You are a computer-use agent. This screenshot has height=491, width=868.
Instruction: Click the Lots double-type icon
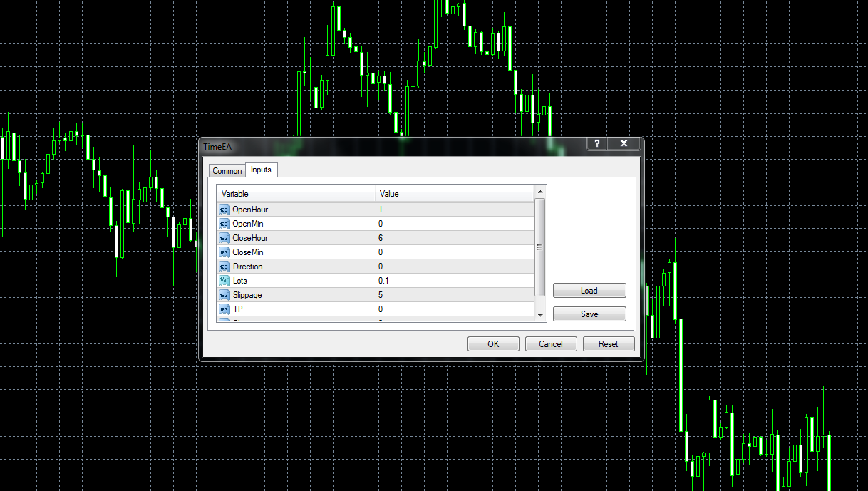(x=224, y=281)
